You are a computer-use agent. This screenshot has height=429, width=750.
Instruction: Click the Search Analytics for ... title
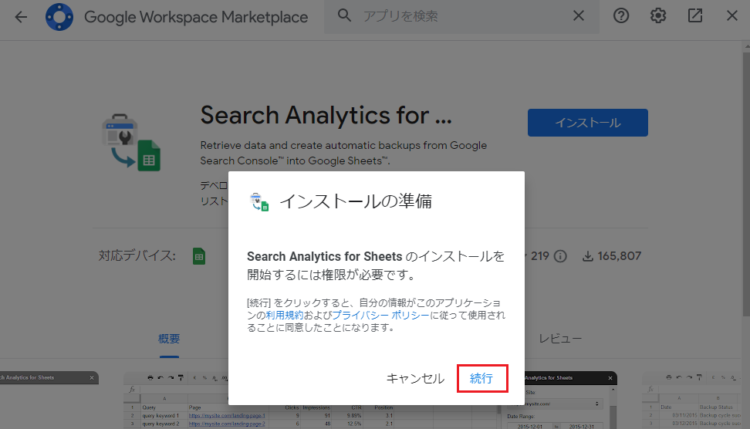click(x=326, y=115)
